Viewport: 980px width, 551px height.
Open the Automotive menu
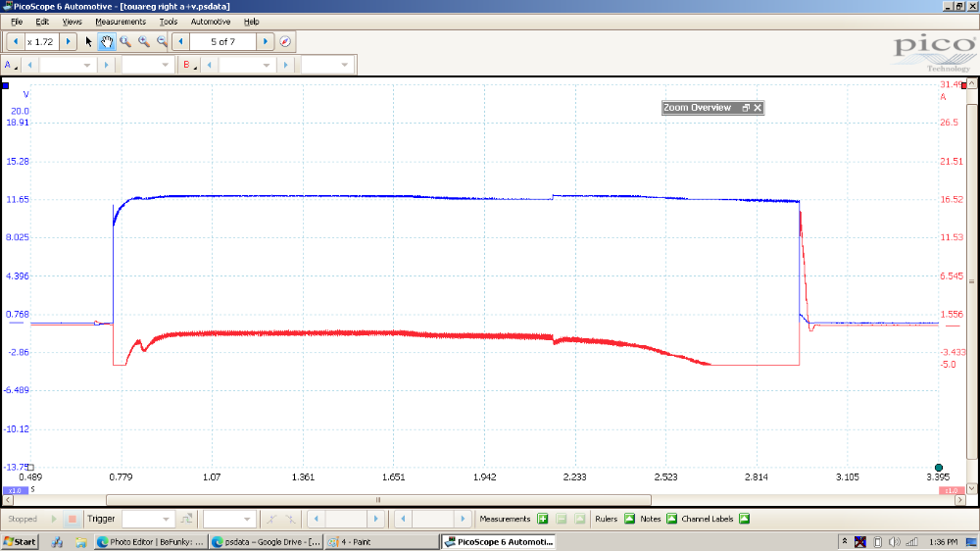(211, 22)
